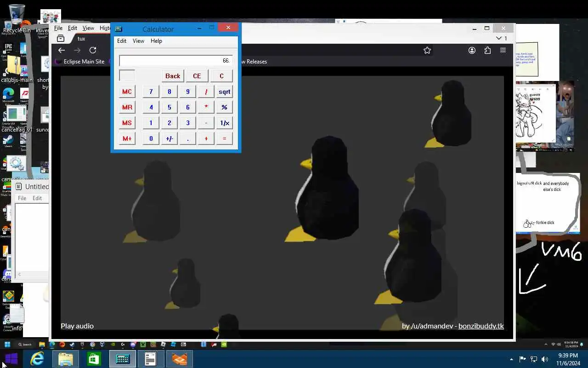This screenshot has width=588, height=368.
Task: Open the volume speaker icon in tray
Action: click(545, 359)
